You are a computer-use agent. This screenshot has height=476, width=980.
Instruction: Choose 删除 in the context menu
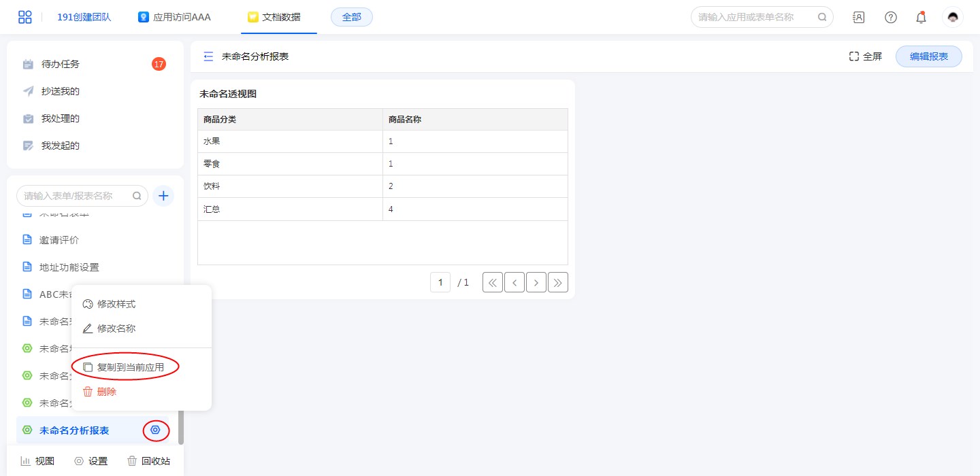coord(106,392)
